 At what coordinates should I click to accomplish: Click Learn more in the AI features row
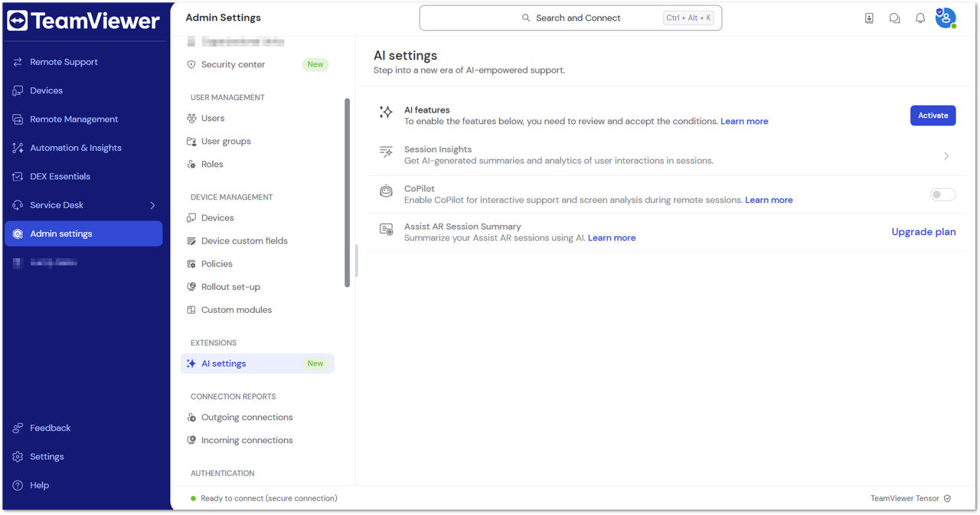(x=744, y=122)
